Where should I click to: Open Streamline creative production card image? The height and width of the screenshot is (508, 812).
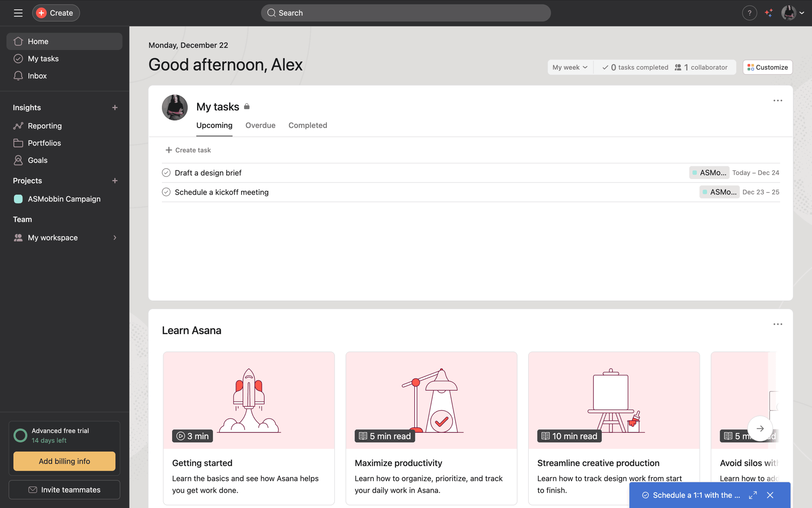tap(614, 400)
